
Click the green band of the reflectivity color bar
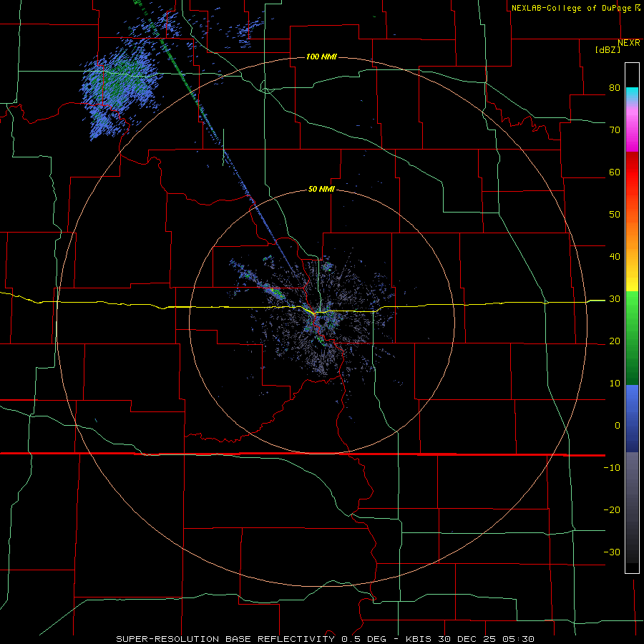click(x=632, y=338)
